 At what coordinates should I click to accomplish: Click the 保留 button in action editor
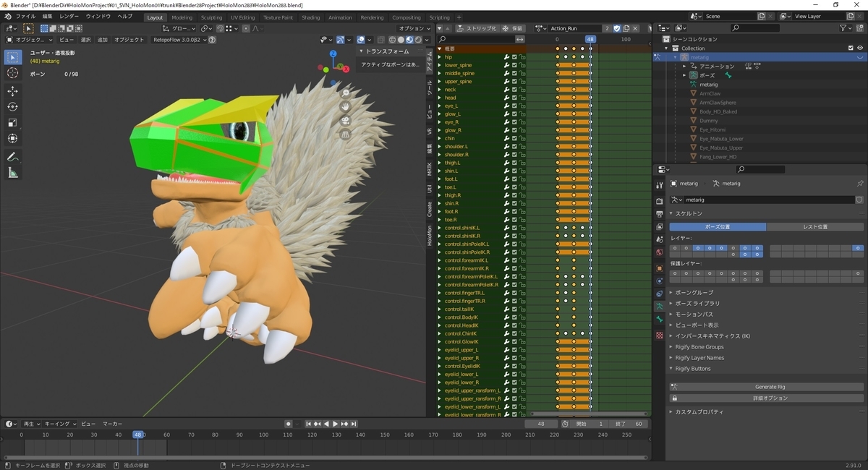point(513,28)
